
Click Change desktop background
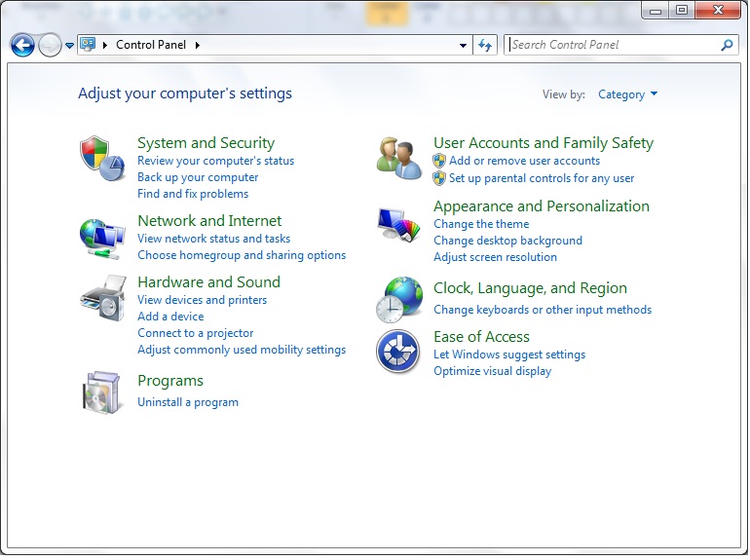tap(507, 241)
